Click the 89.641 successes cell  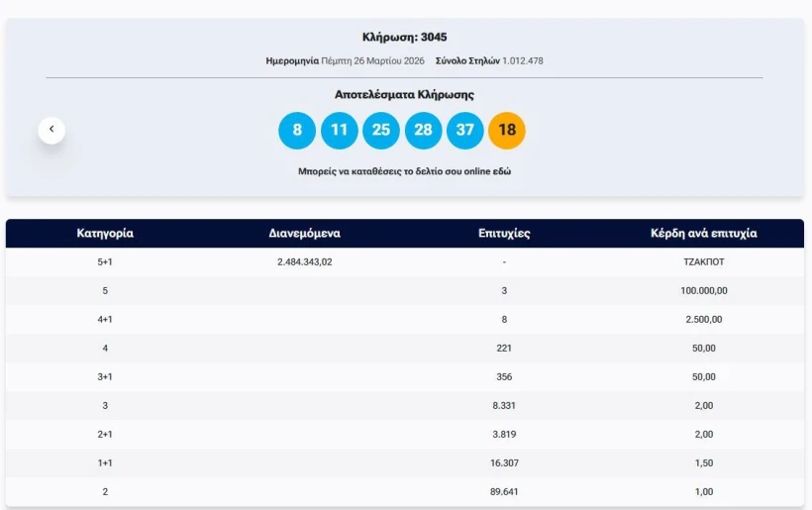click(504, 492)
